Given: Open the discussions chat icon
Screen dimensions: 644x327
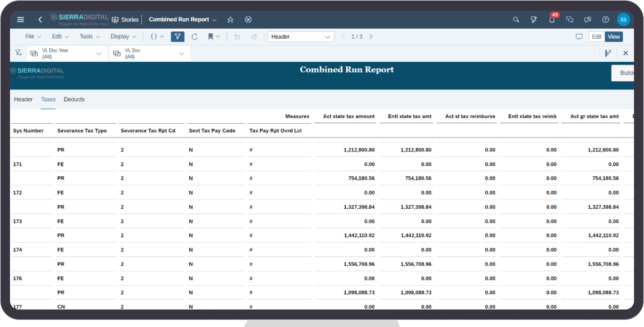Looking at the screenshot, I should click(x=570, y=19).
